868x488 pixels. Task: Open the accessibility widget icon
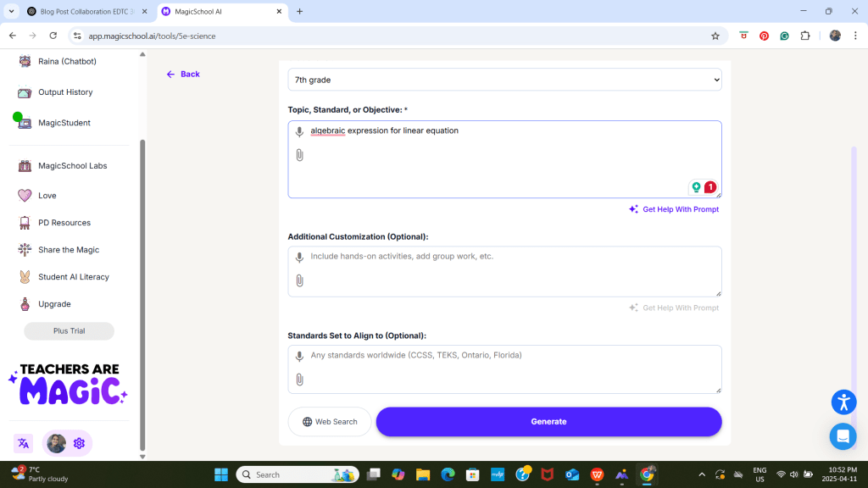(843, 402)
